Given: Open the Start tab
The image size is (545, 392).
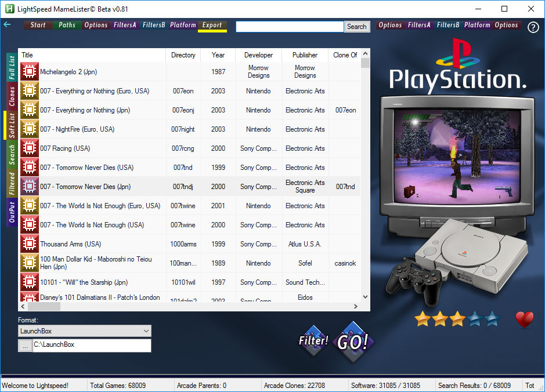Looking at the screenshot, I should coord(38,25).
